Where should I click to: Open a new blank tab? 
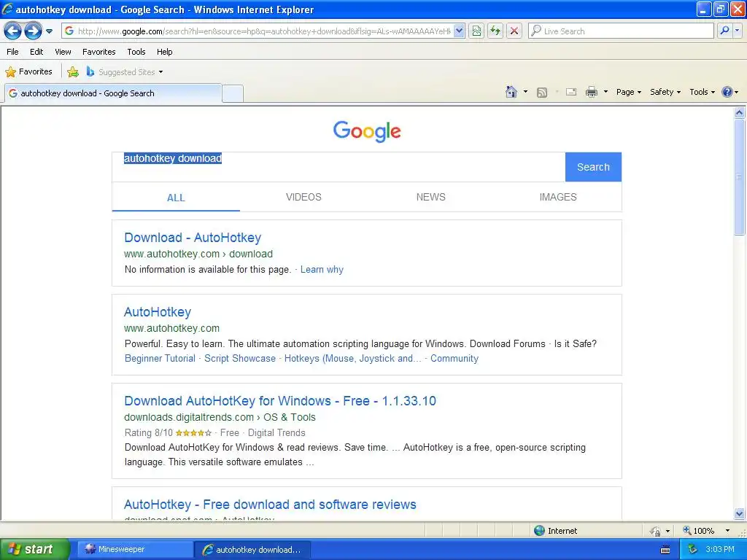point(233,93)
